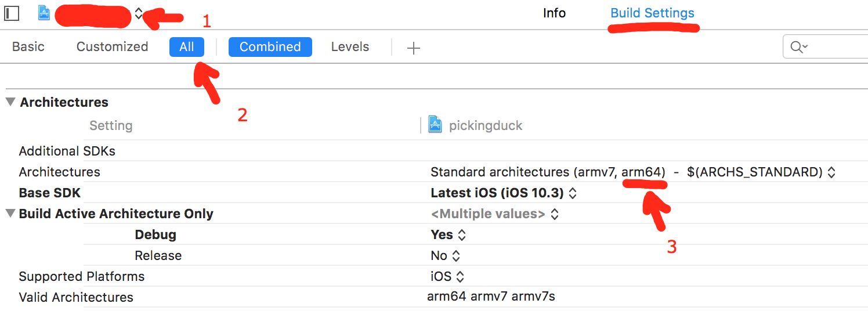Collapse the Architectures section triangle

(10, 102)
